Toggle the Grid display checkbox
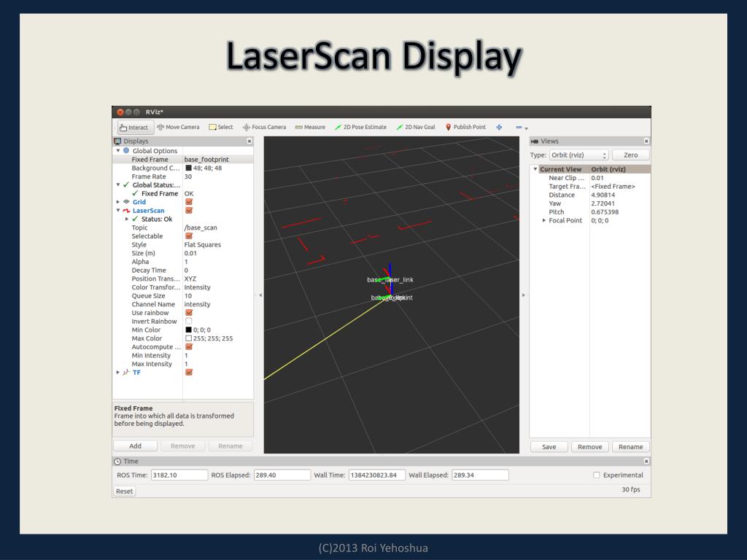This screenshot has width=747, height=560. pyautogui.click(x=189, y=202)
